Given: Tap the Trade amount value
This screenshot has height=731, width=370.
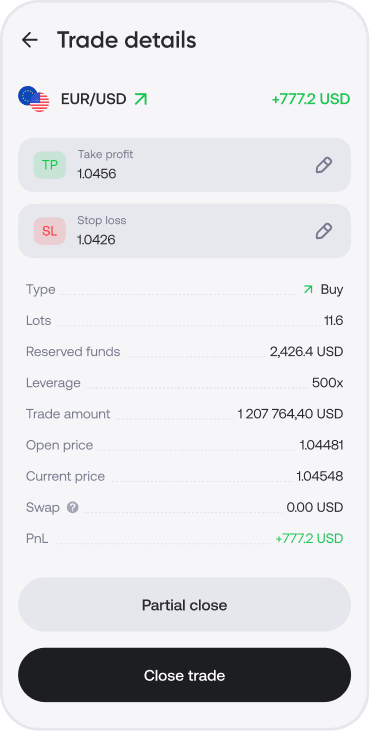Looking at the screenshot, I should 290,414.
